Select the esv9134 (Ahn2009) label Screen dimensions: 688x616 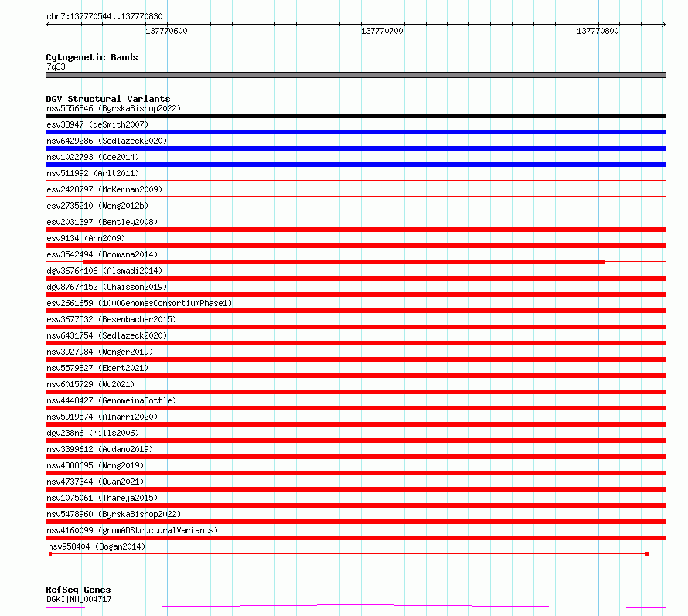(x=86, y=238)
